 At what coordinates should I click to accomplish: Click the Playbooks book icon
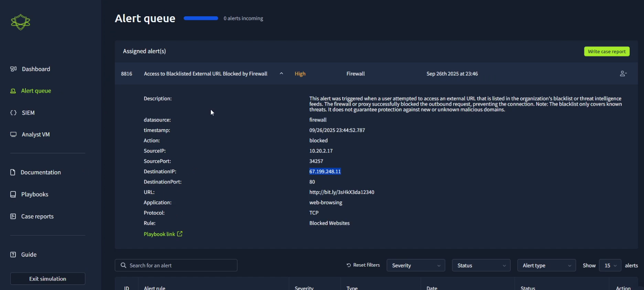(13, 194)
